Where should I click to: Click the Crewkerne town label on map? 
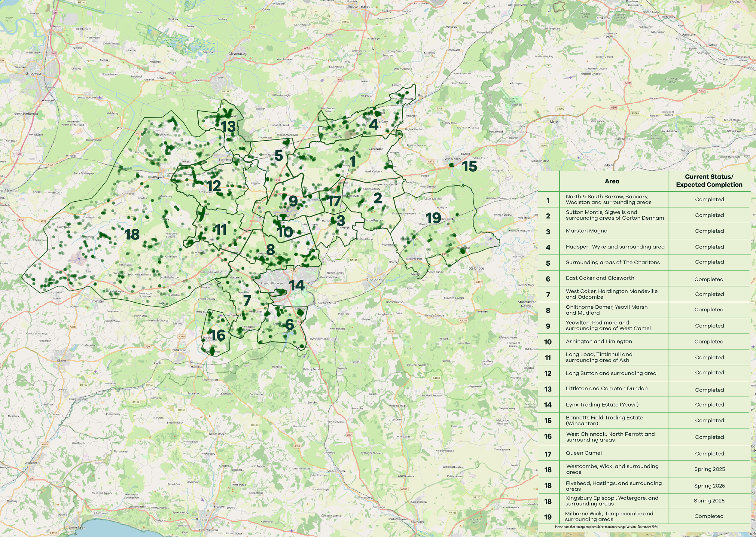click(x=178, y=350)
